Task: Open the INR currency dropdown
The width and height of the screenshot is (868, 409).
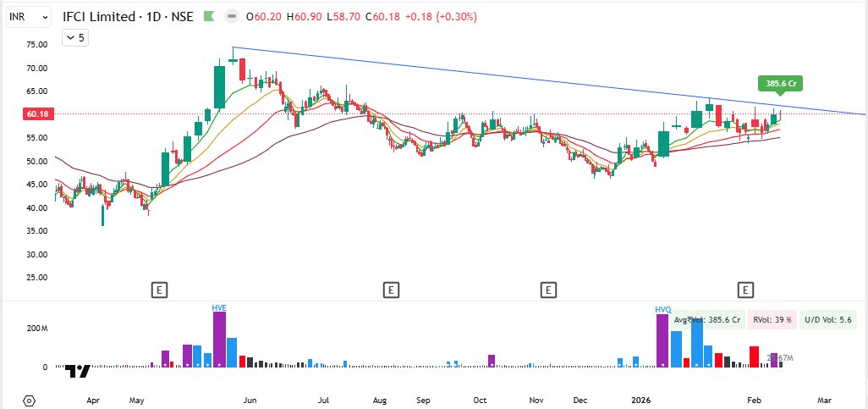Action: [29, 17]
